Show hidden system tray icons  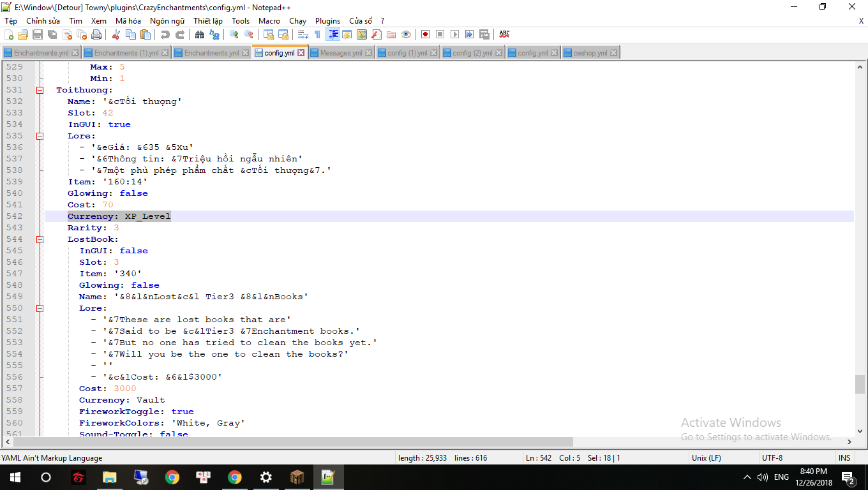[x=747, y=477]
